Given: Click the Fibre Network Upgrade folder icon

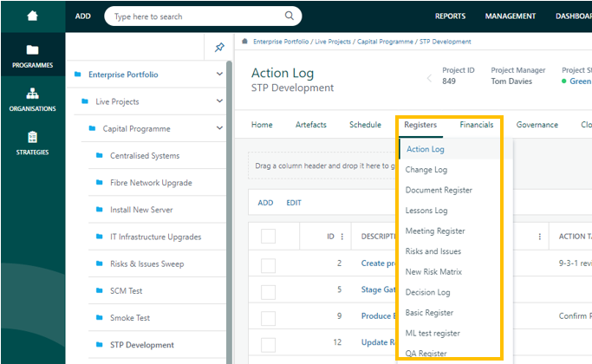Looking at the screenshot, I should (x=100, y=182).
